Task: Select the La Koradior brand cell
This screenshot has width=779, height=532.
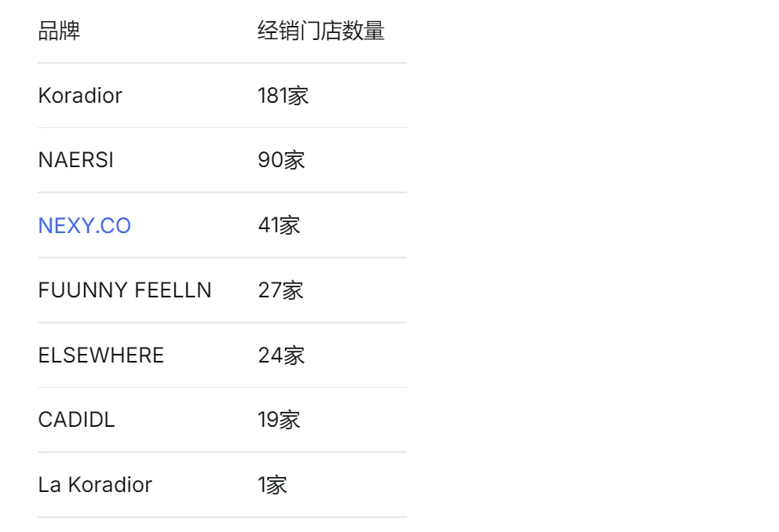Action: coord(94,485)
